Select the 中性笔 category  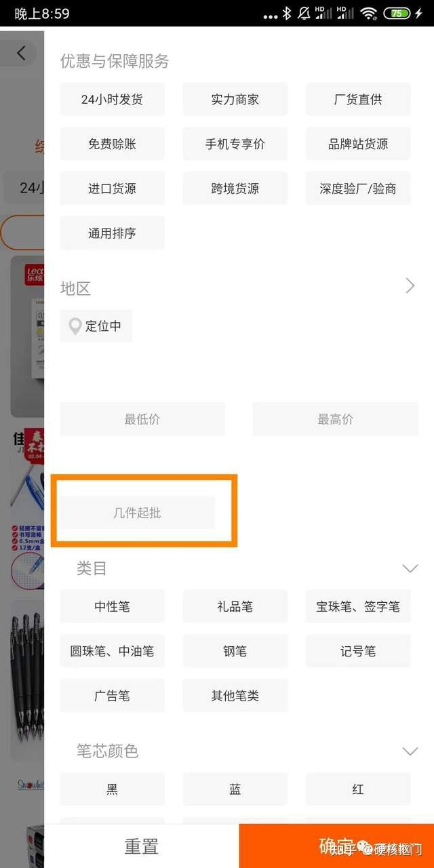coord(112,606)
